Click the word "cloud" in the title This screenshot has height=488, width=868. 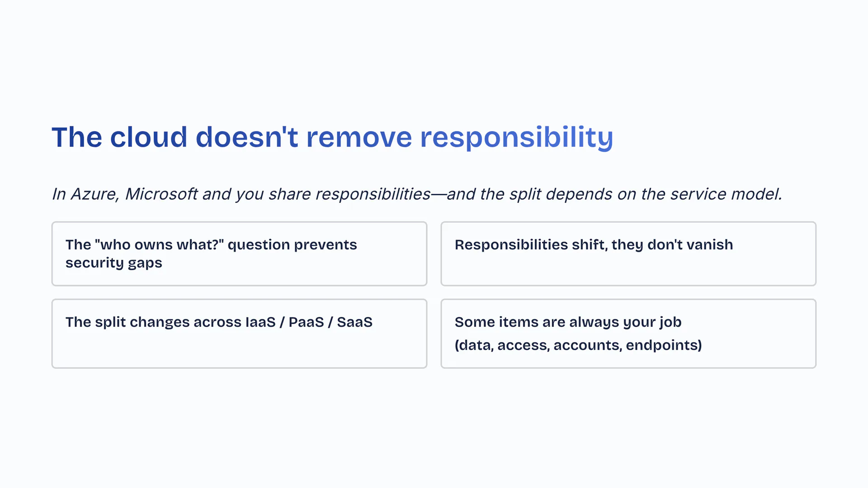[x=148, y=137]
